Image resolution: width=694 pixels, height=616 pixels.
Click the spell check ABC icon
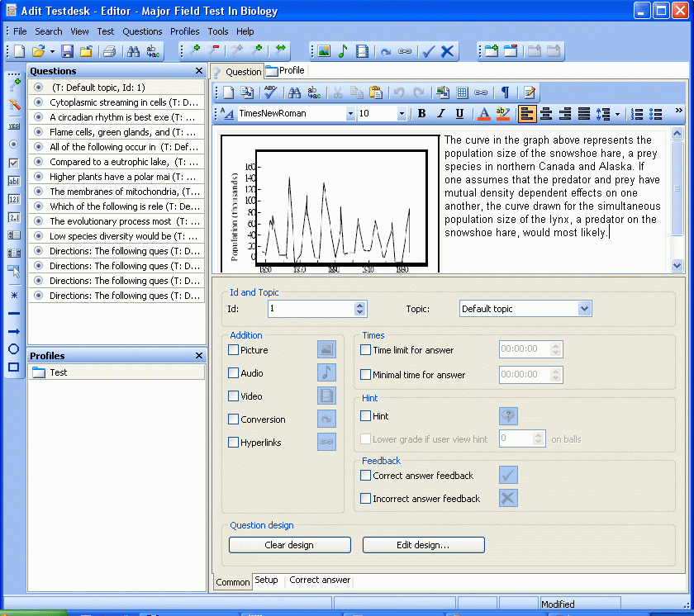click(270, 92)
